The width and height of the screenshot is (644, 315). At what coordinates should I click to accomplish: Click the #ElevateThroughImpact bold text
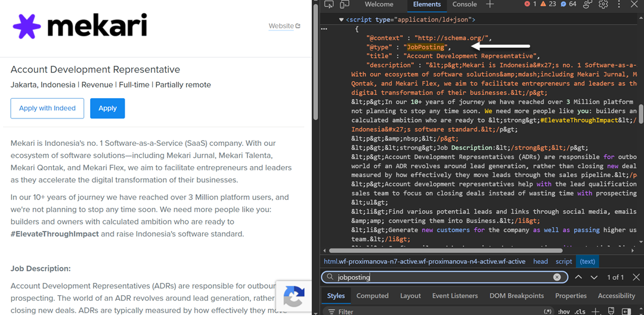(x=55, y=234)
